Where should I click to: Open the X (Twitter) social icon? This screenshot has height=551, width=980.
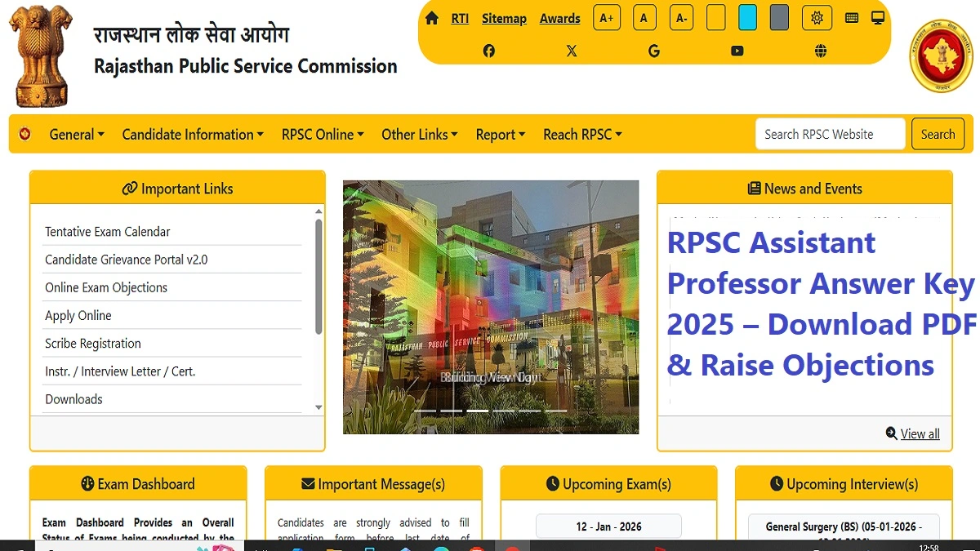pyautogui.click(x=572, y=51)
